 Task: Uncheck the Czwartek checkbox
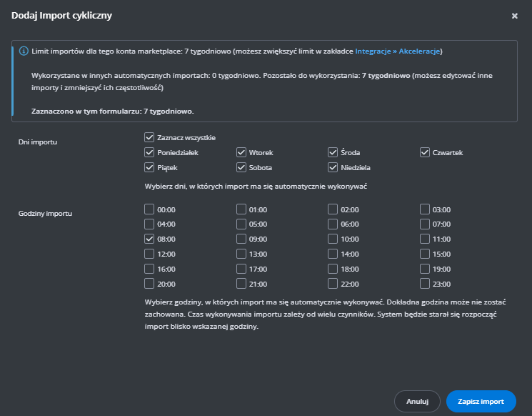tap(425, 152)
